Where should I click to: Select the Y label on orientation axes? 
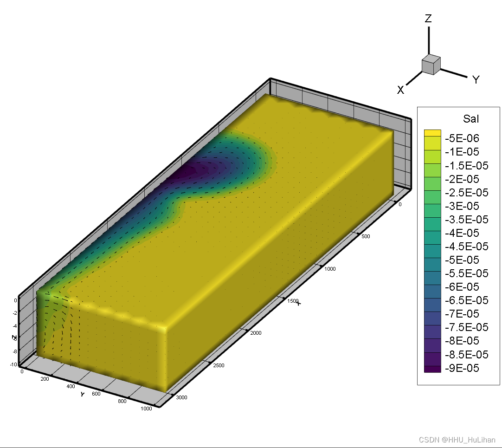click(476, 80)
